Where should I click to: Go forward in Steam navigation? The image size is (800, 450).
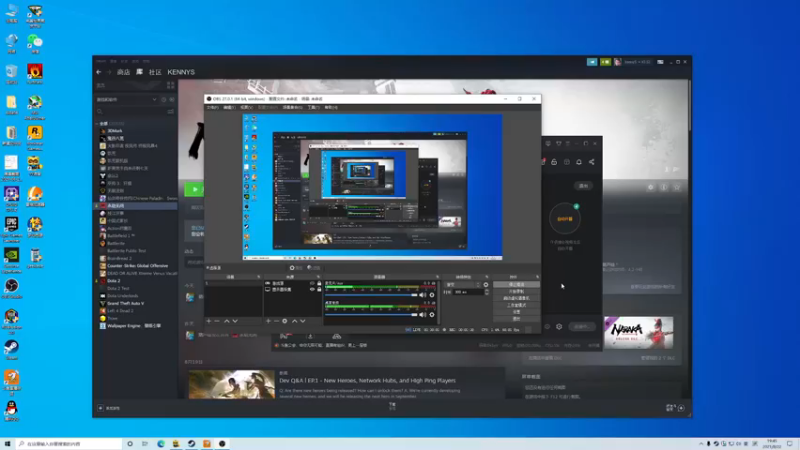click(109, 72)
